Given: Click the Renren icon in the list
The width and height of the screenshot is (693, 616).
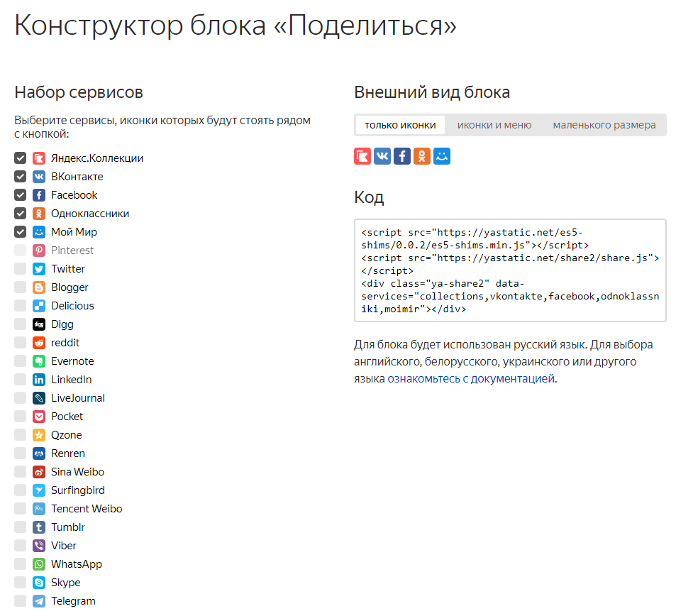Looking at the screenshot, I should coord(39,453).
